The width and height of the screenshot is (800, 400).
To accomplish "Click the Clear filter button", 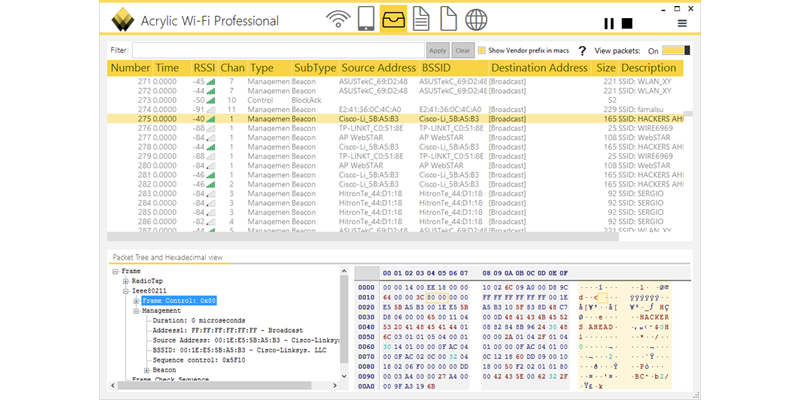I will click(462, 50).
